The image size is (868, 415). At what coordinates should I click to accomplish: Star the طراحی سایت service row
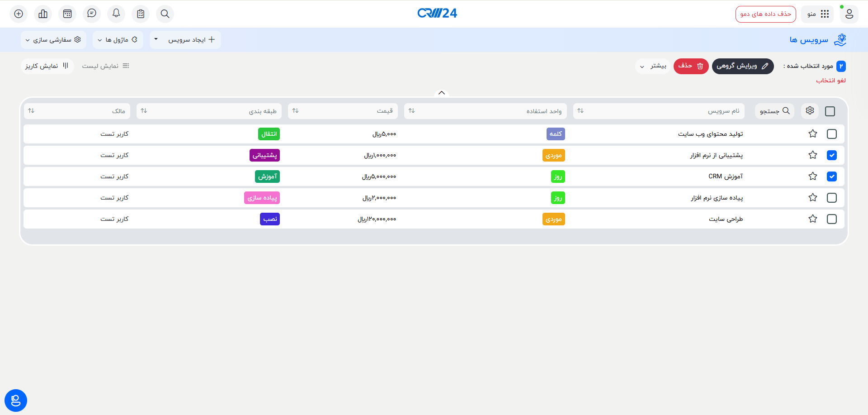pyautogui.click(x=812, y=219)
